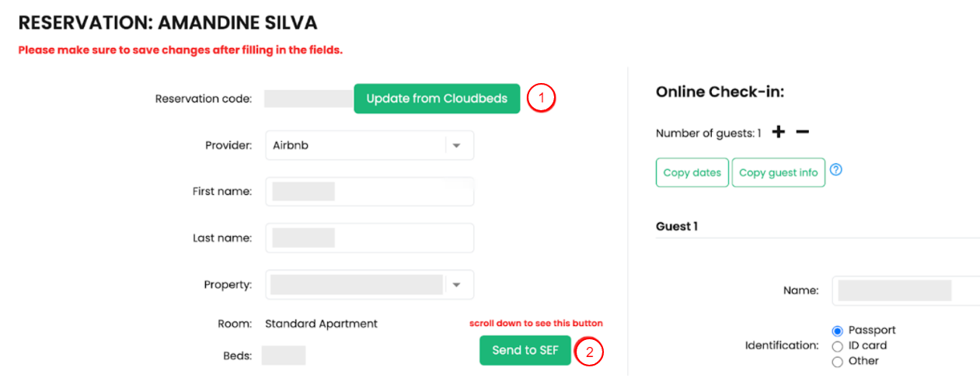The image size is (980, 378).
Task: Click the Reservation code field
Action: point(309,99)
